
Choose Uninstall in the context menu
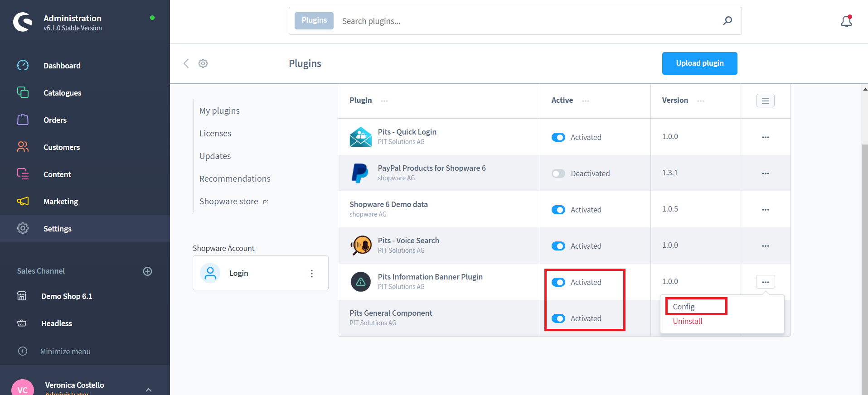point(687,321)
